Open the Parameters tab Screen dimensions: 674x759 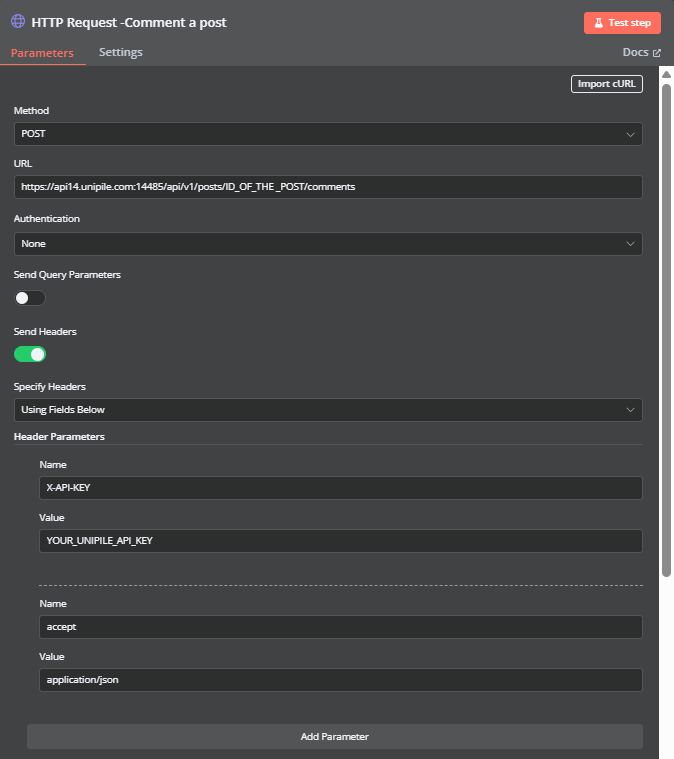coord(42,53)
